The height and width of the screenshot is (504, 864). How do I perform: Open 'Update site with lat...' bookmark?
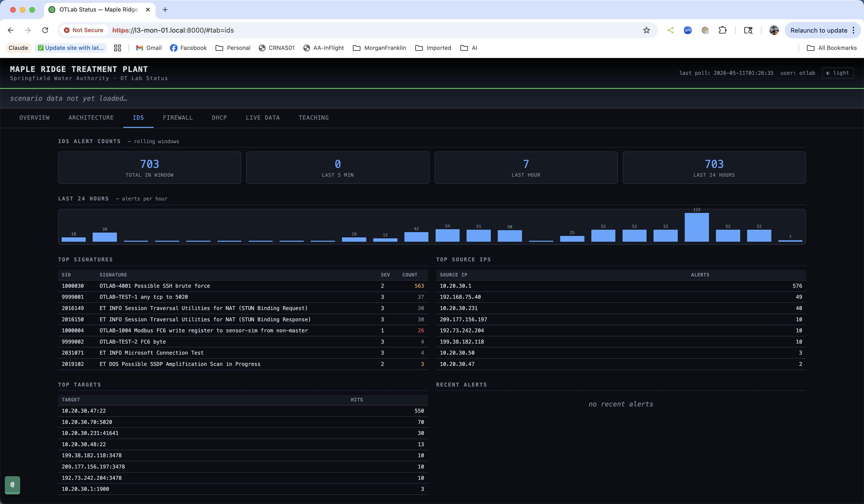point(71,48)
